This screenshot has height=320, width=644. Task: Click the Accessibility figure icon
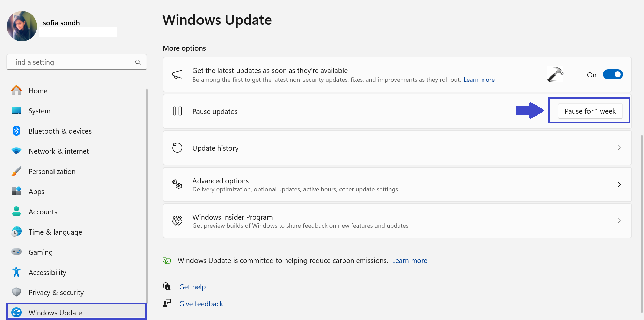(x=16, y=272)
